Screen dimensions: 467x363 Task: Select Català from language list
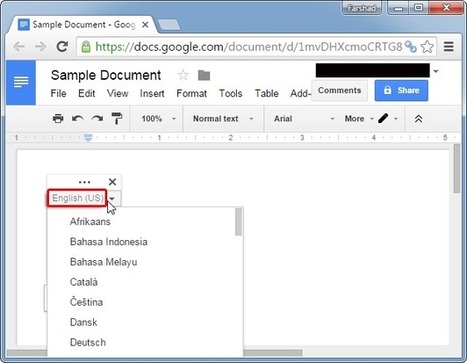coord(84,282)
